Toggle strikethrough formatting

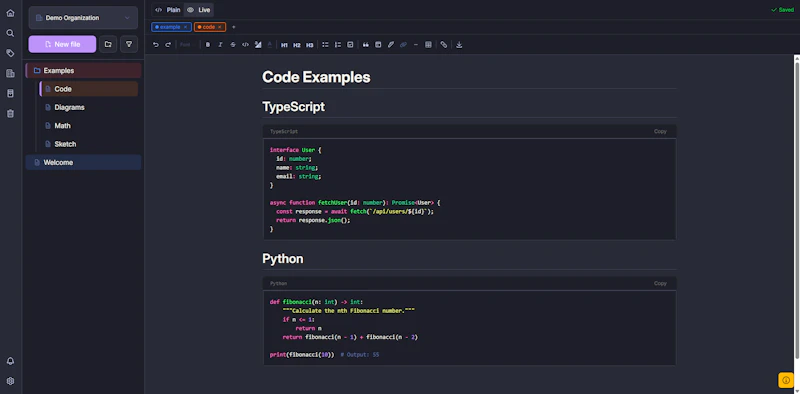click(x=233, y=45)
